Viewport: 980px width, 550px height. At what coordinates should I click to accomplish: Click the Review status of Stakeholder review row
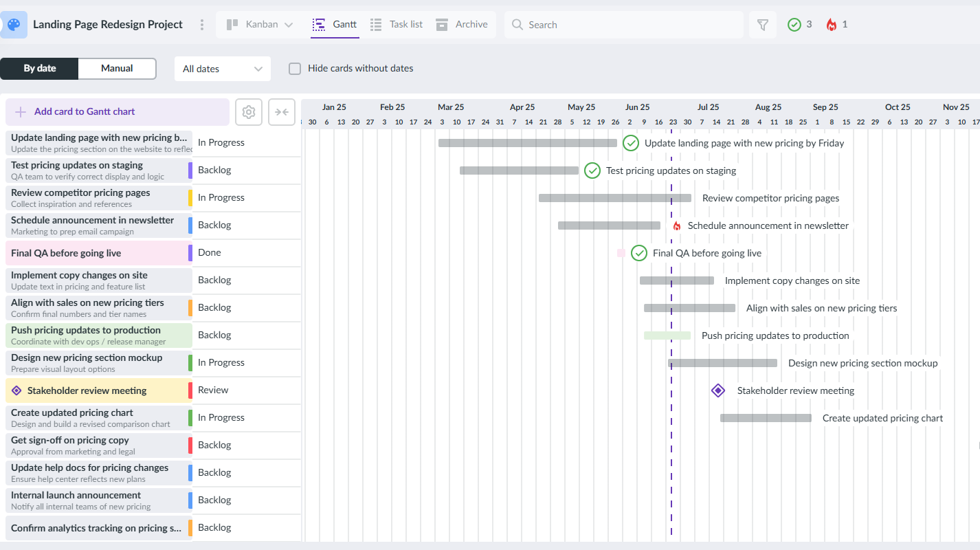[213, 390]
